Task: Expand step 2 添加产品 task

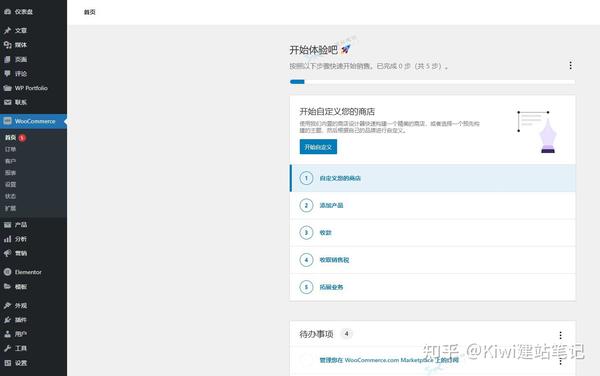Action: point(433,205)
